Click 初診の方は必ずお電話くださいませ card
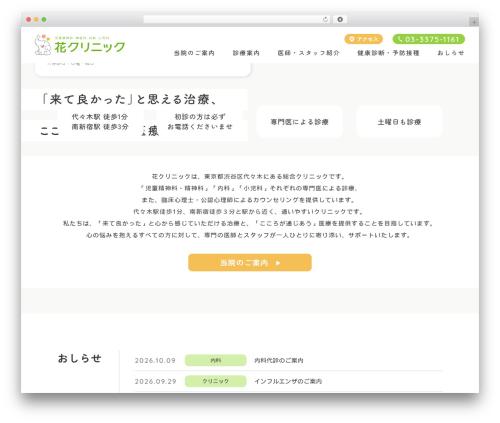The height and width of the screenshot is (423, 500). (200, 122)
